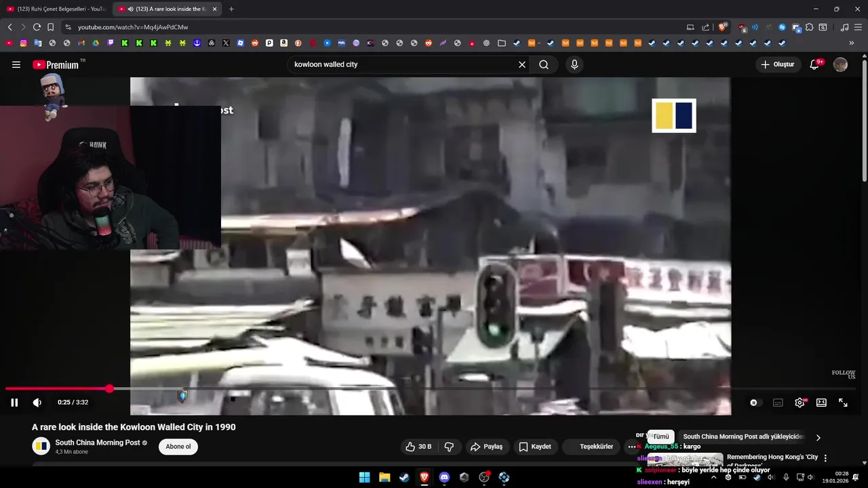Screen dimensions: 868x488
Task: Go back in browser history
Action: click(x=9, y=27)
